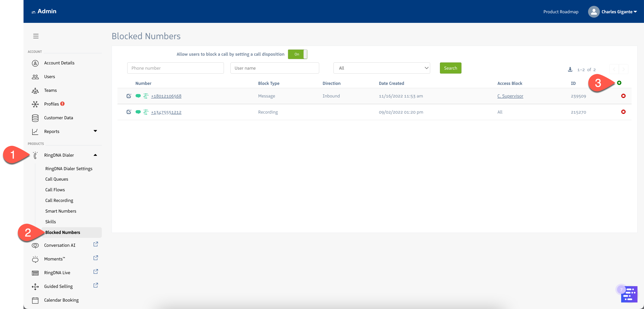Edit the +13475551212 blocked number entry

click(x=129, y=112)
